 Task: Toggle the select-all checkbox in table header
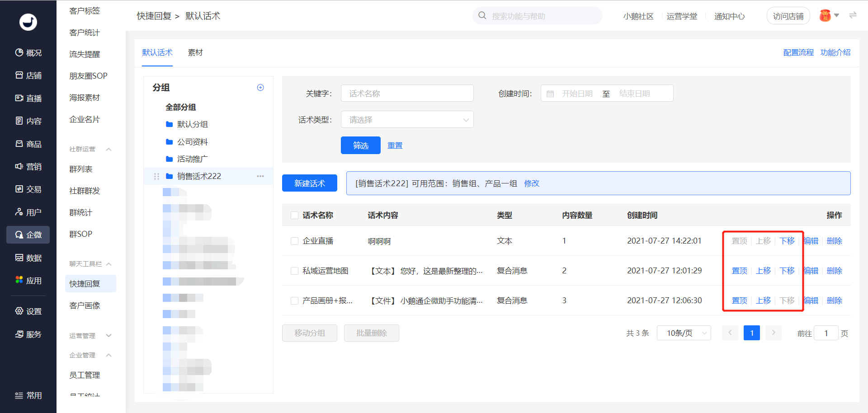coord(294,216)
